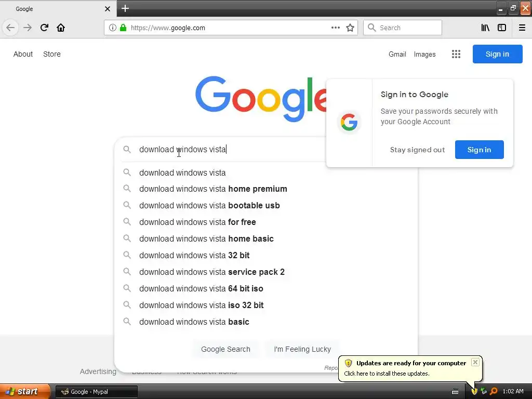This screenshot has height=399, width=532.
Task: Focus the URL address bar
Action: tap(231, 28)
